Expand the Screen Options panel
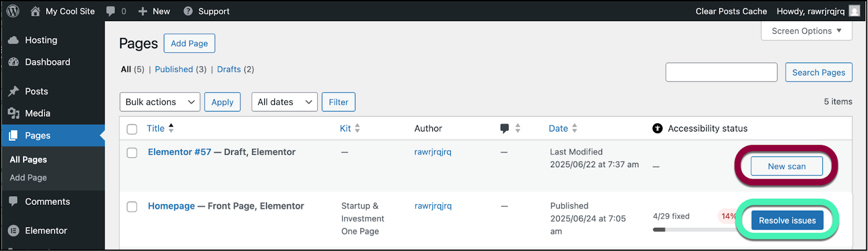 click(806, 31)
